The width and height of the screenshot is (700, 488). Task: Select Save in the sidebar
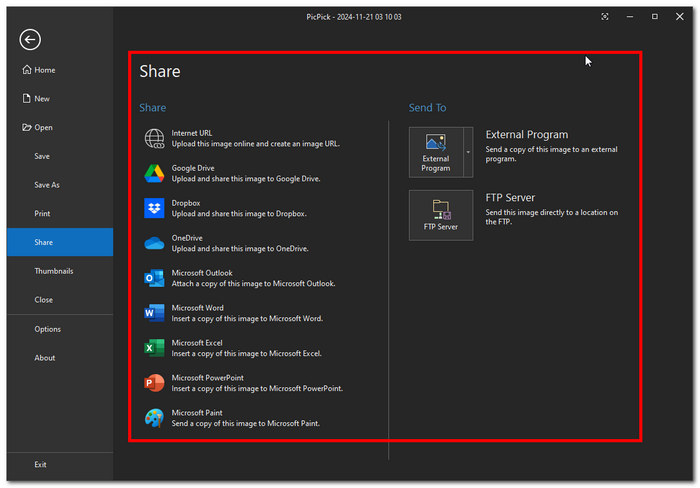pos(60,156)
